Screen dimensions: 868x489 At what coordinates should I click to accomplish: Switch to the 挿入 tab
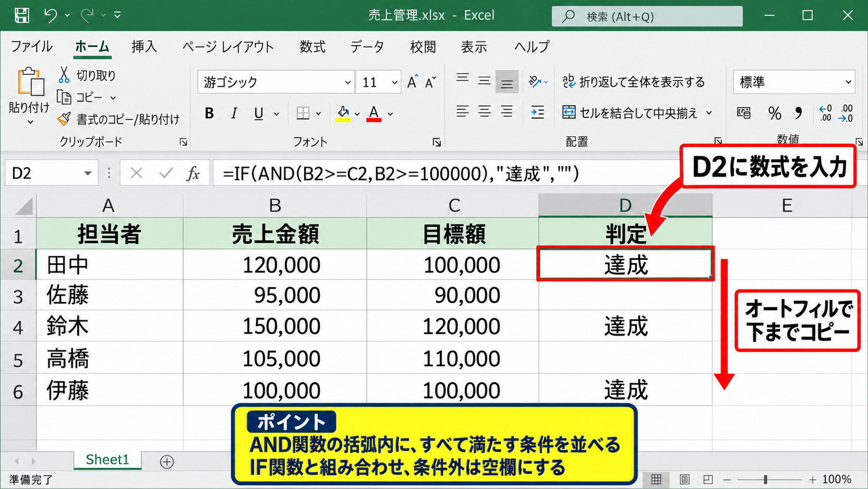[144, 47]
